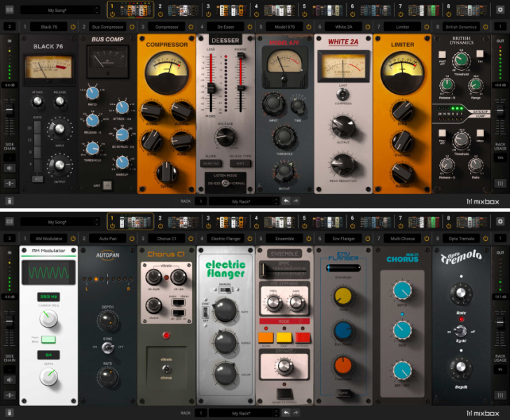Screen dimensions: 510x420
Task: Click the Env Flanger yellow Rate knob
Action: [x=343, y=296]
